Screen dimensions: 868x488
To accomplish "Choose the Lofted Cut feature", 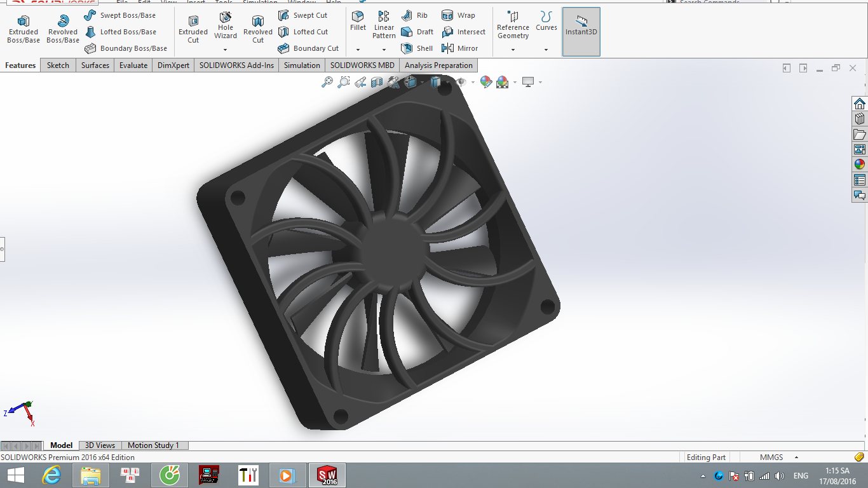I will (x=303, y=32).
